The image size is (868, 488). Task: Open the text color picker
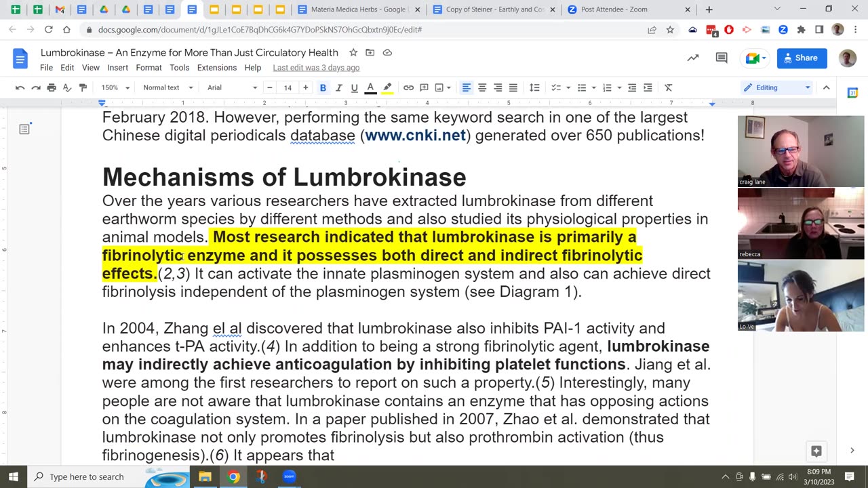tap(370, 87)
